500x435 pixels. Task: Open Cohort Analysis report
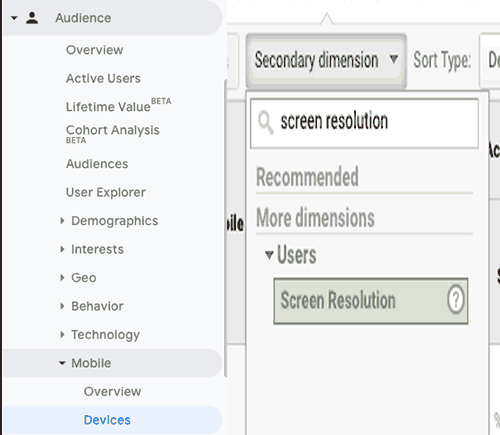click(x=113, y=134)
